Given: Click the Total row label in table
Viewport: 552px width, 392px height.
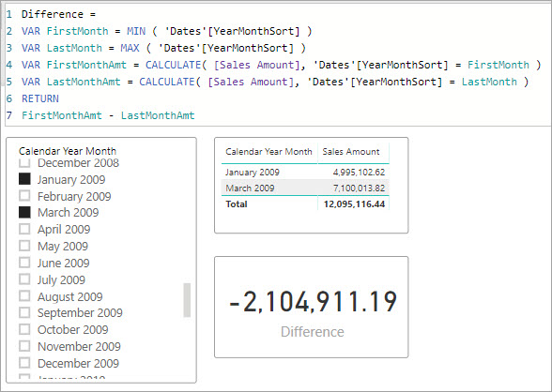Looking at the screenshot, I should point(237,204).
